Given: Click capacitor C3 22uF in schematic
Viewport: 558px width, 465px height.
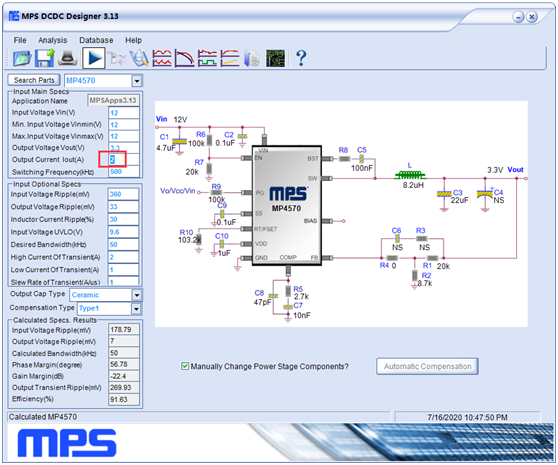Looking at the screenshot, I should click(x=444, y=194).
